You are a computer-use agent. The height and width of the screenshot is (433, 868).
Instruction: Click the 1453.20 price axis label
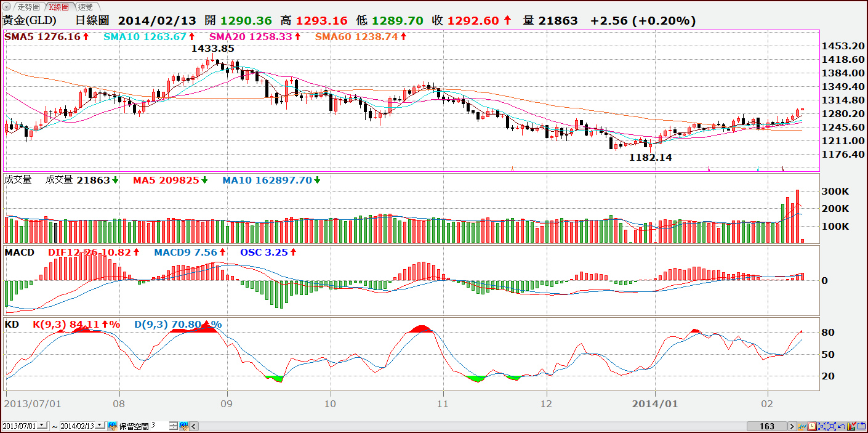tap(842, 46)
